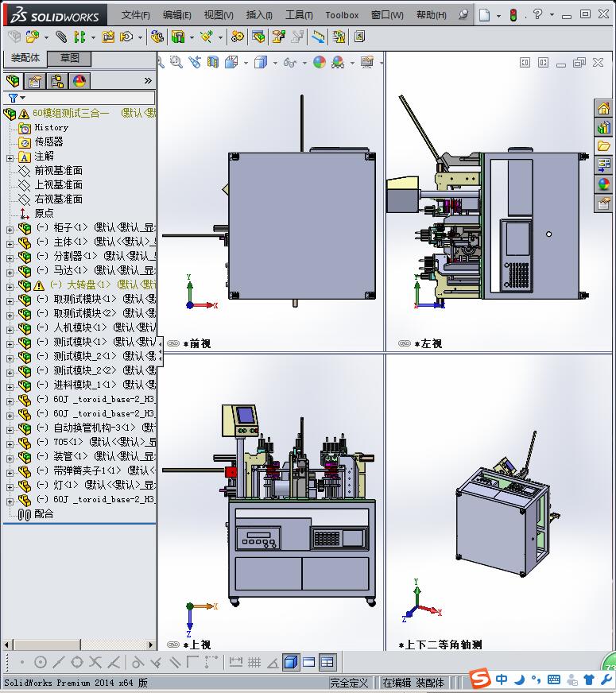Open the View Orientation dropdown arrow
Screen dimensions: 616x693
pyautogui.click(x=246, y=63)
